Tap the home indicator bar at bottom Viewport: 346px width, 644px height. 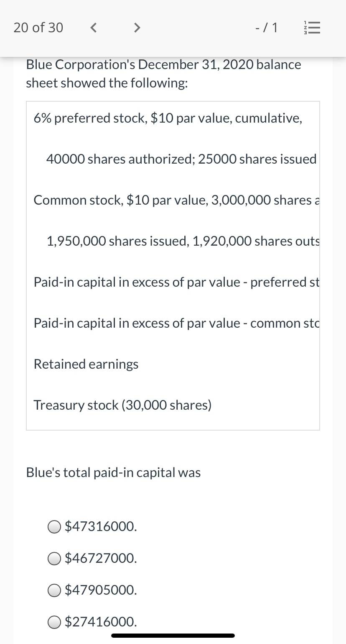point(173,636)
